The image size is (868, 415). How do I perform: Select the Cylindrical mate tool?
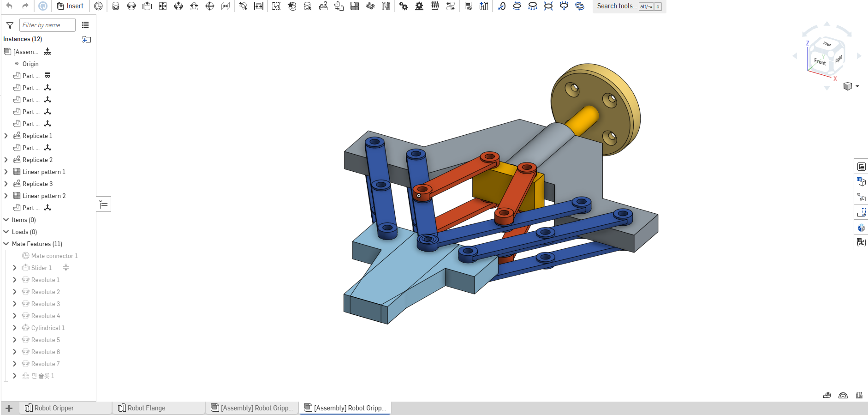coord(178,6)
